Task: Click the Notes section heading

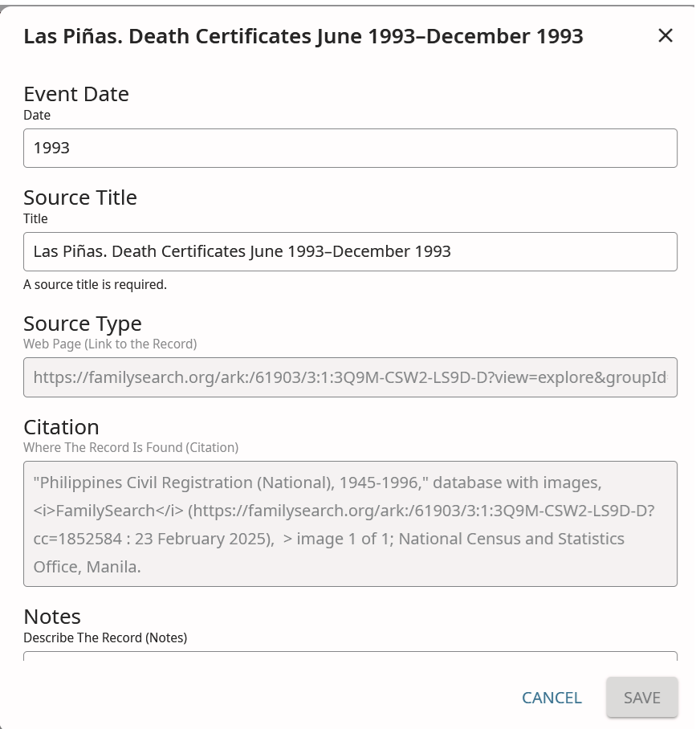Action: [52, 617]
